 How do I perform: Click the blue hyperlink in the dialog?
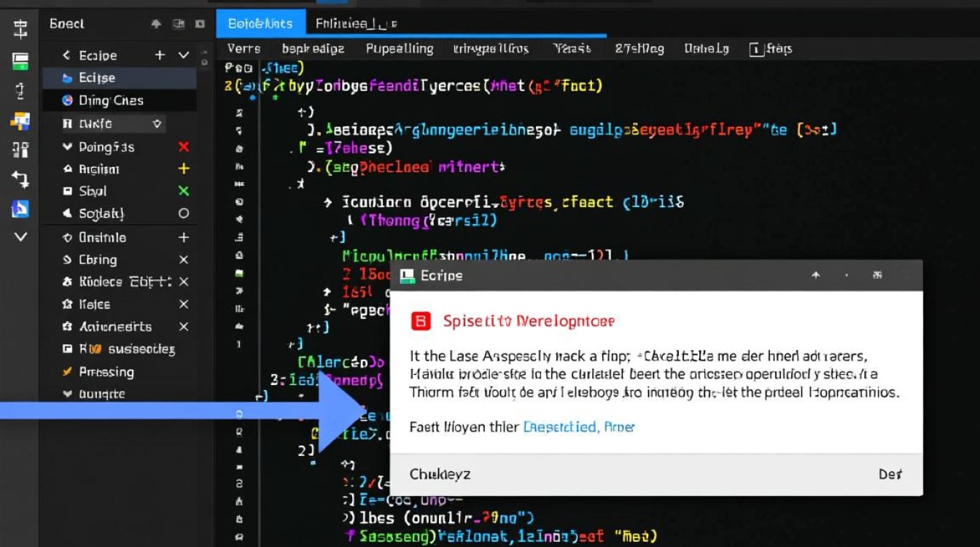pos(579,427)
